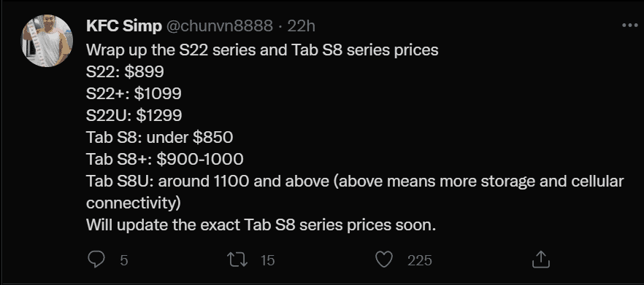Open the three-dot more options menu
Screen dimensions: 644x285
click(629, 26)
